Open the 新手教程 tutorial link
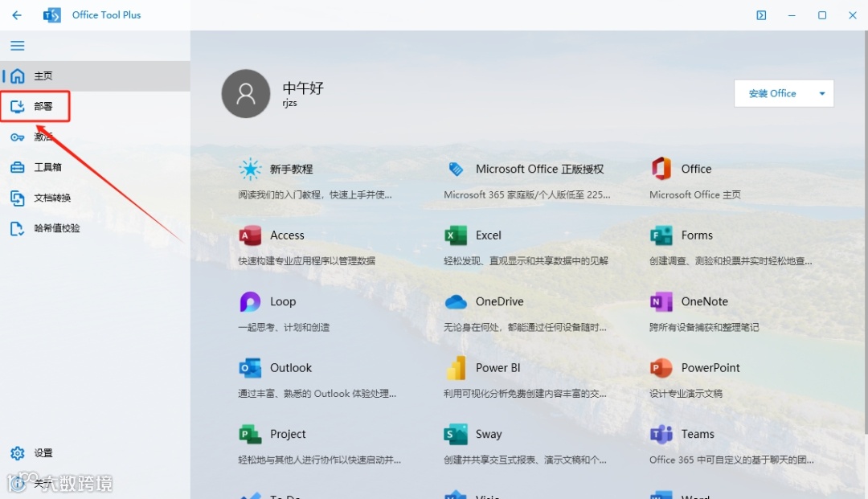 click(x=291, y=169)
